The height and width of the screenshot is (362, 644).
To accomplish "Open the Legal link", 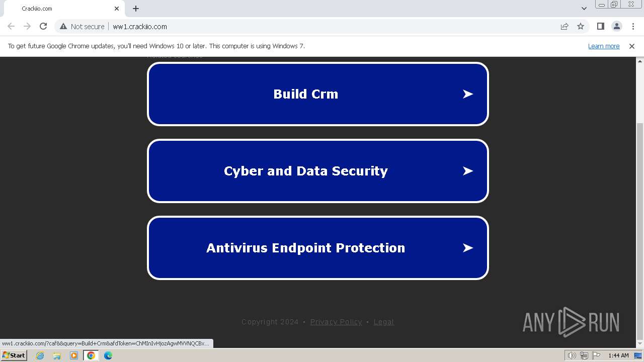I will point(384,322).
